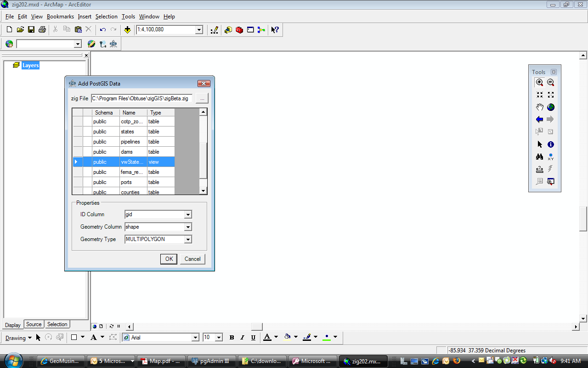The width and height of the screenshot is (588, 368).
Task: Open the font name dropdown
Action: (195, 338)
